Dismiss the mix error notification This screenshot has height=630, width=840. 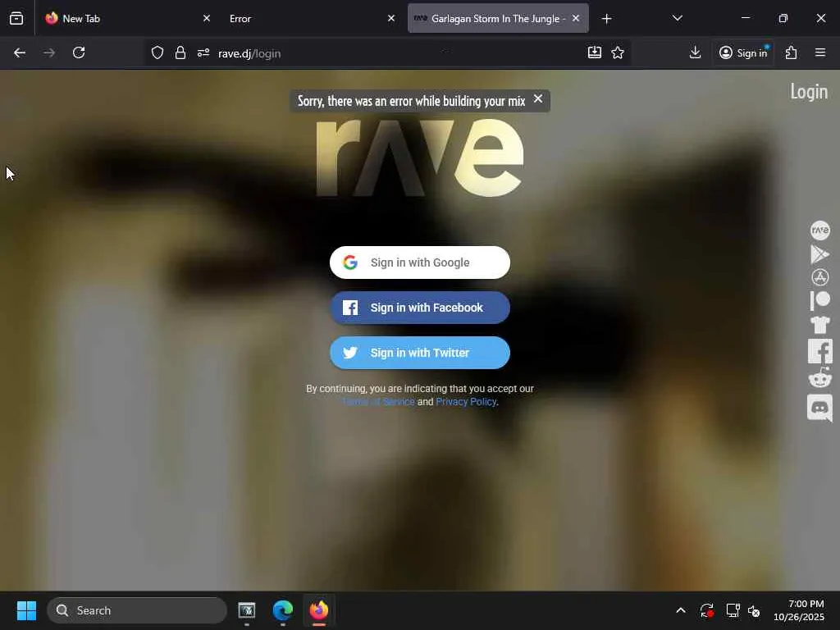538,99
